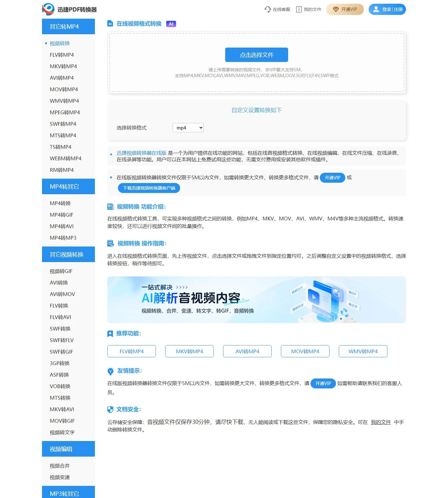Select the MP3转其它 sidebar header
This screenshot has width=448, height=498.
(x=68, y=492)
